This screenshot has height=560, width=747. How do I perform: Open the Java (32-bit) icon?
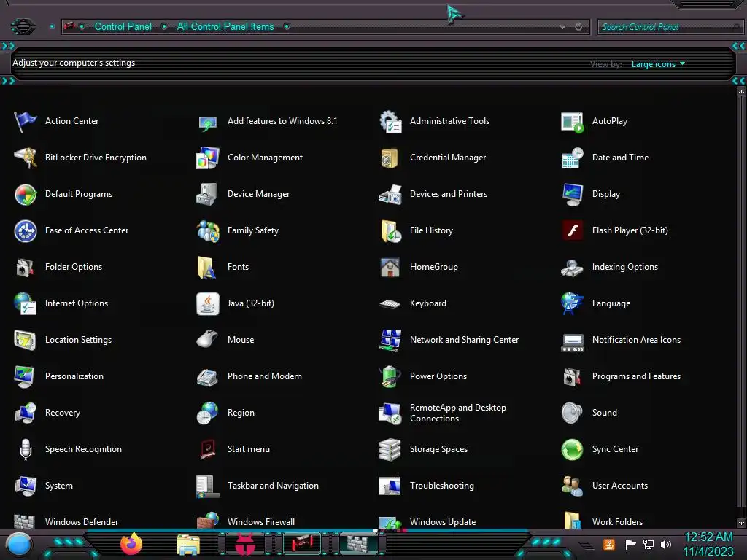pos(208,304)
